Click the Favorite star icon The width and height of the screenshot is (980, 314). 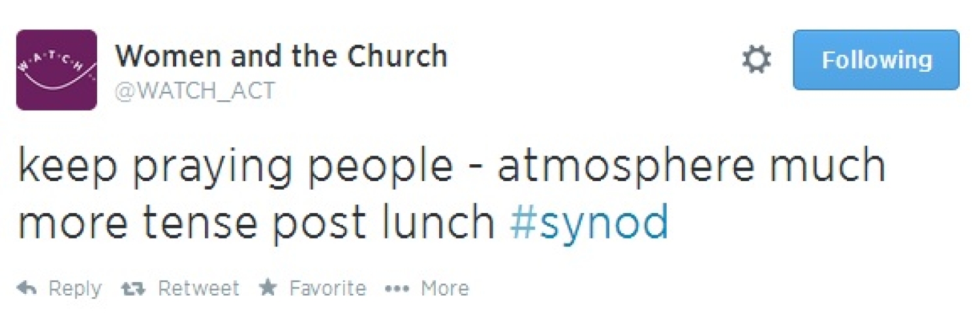click(268, 287)
